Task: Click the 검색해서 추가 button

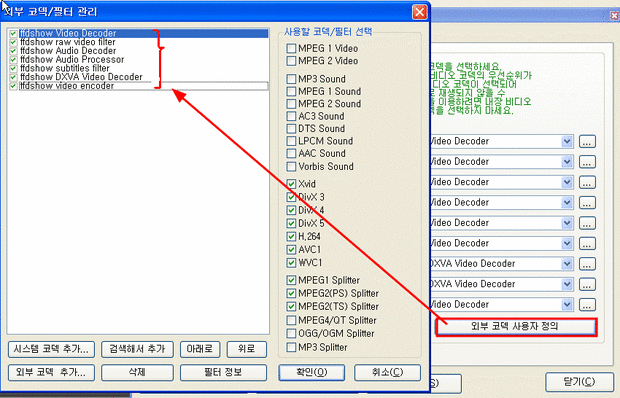Action: pyautogui.click(x=137, y=349)
